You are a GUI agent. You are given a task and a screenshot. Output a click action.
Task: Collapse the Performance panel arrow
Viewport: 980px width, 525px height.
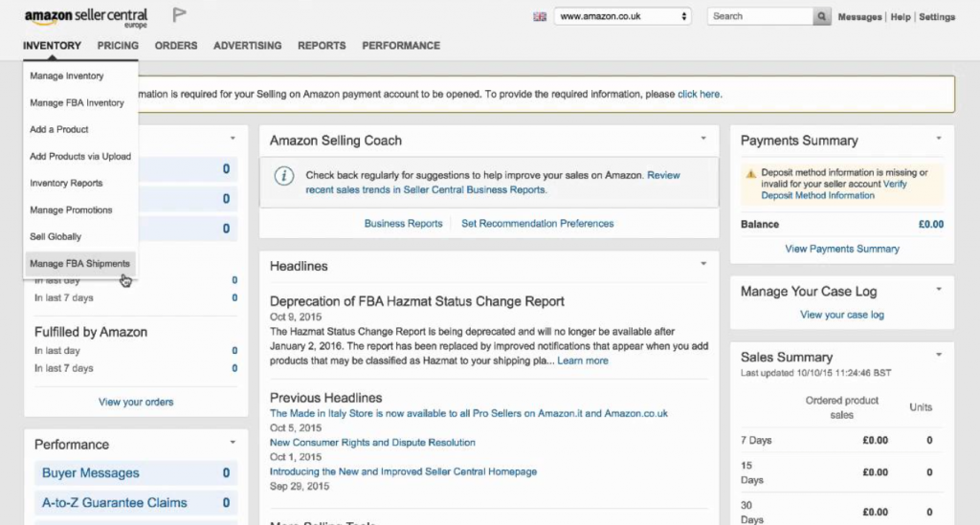233,443
